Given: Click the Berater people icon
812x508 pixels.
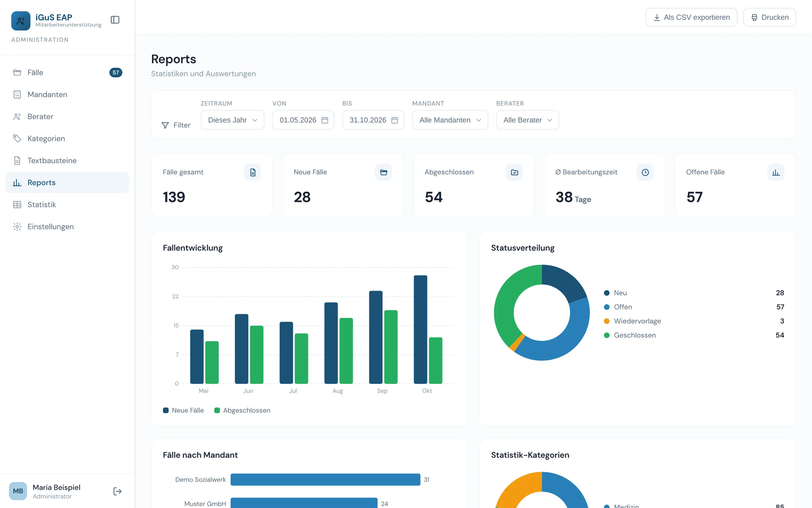Looking at the screenshot, I should (x=17, y=117).
